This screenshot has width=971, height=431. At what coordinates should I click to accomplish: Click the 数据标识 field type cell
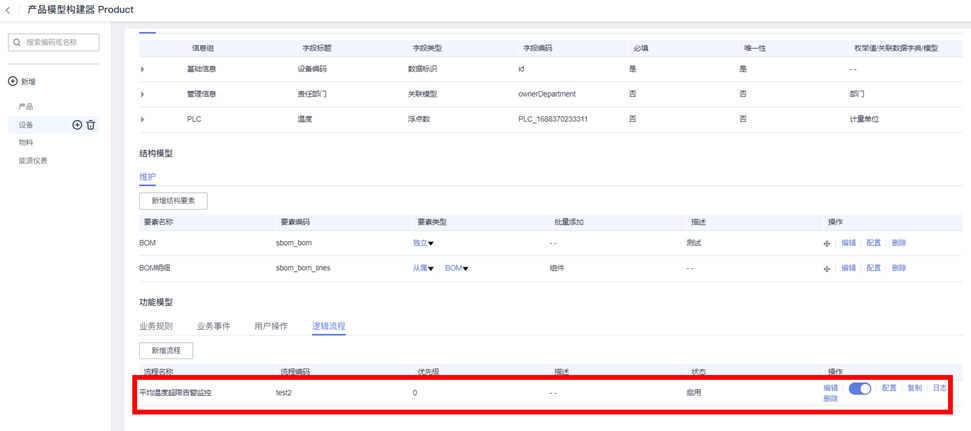pos(422,69)
